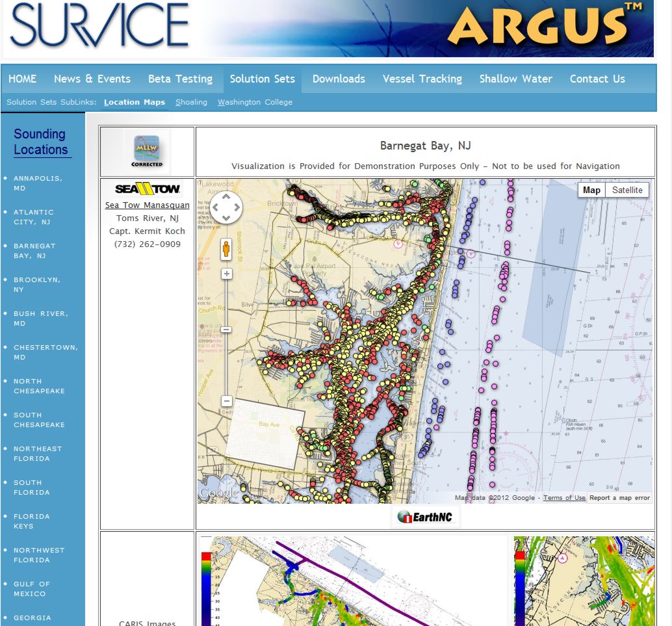The height and width of the screenshot is (626, 672).
Task: Open the Shallow Water page
Action: click(x=515, y=79)
